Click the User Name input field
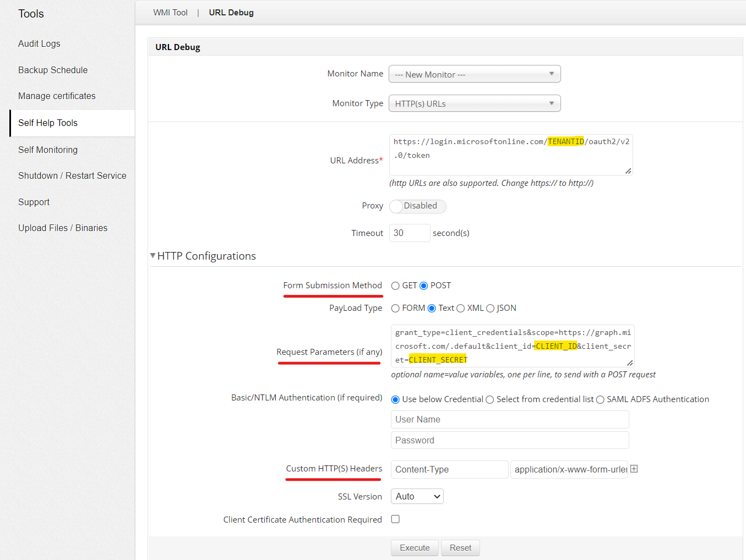This screenshot has width=746, height=560. (509, 420)
